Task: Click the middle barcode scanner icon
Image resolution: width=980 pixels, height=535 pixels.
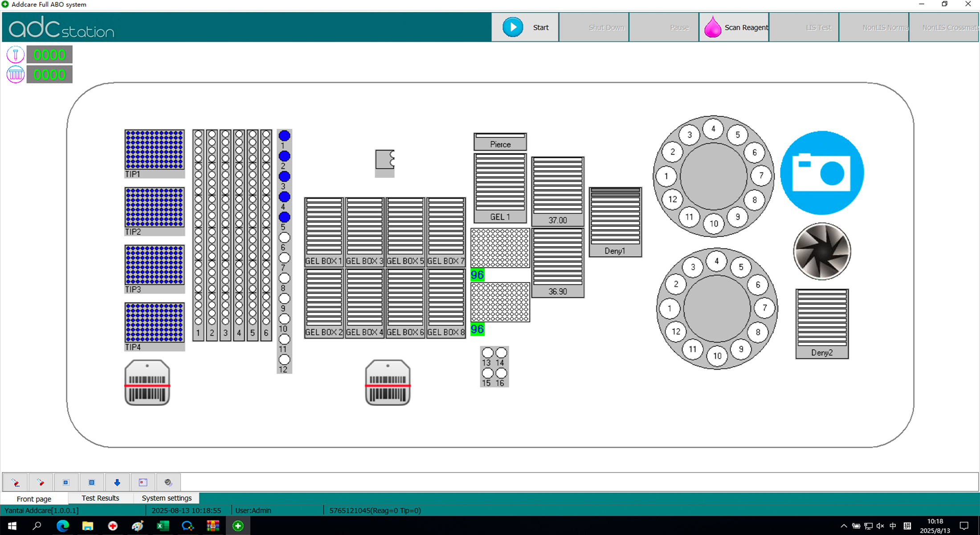Action: point(387,382)
